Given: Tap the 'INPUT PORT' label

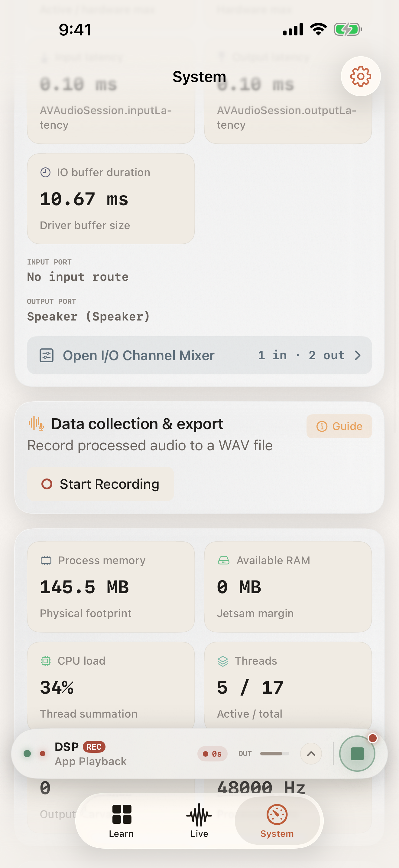Looking at the screenshot, I should pyautogui.click(x=49, y=262).
